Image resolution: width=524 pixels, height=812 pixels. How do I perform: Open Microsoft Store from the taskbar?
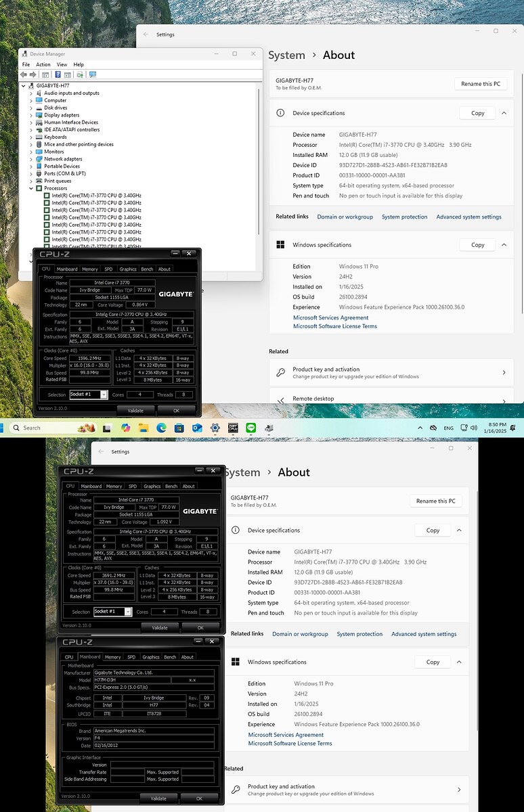pos(179,428)
